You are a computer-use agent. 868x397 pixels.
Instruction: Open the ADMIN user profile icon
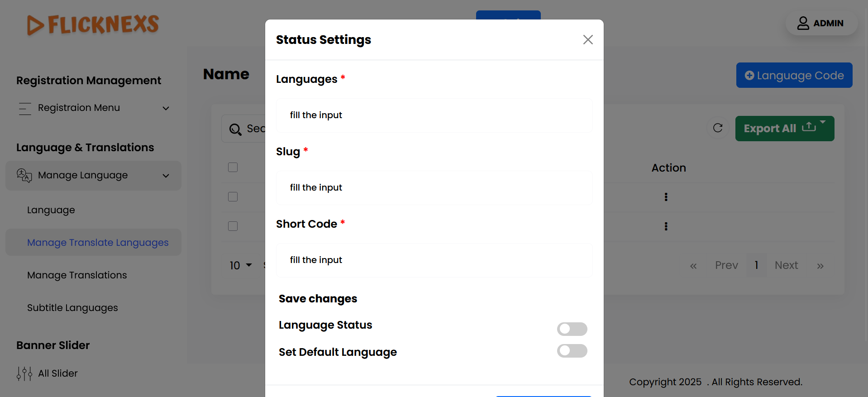pyautogui.click(x=803, y=23)
